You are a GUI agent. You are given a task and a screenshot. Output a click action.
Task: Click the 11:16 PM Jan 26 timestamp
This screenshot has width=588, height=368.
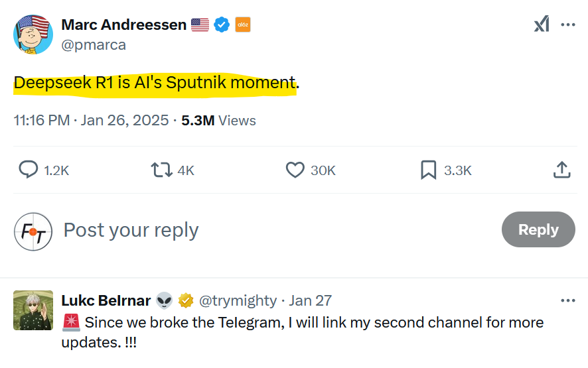90,121
